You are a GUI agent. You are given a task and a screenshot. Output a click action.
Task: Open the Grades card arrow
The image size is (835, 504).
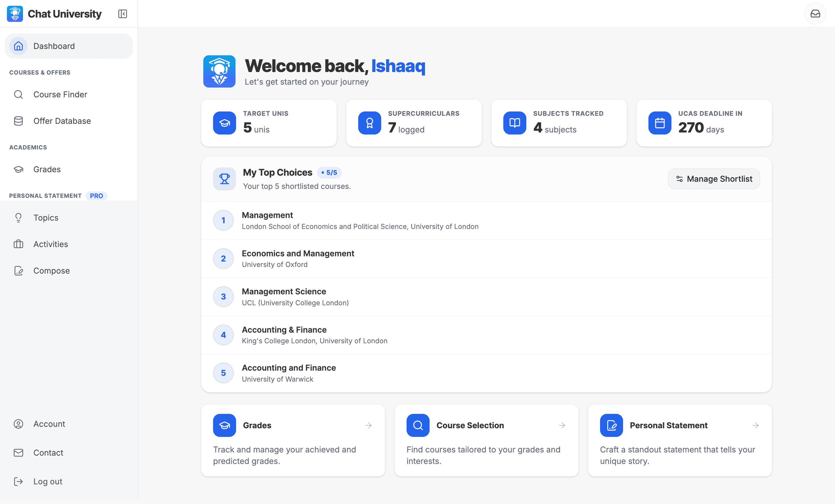point(369,425)
